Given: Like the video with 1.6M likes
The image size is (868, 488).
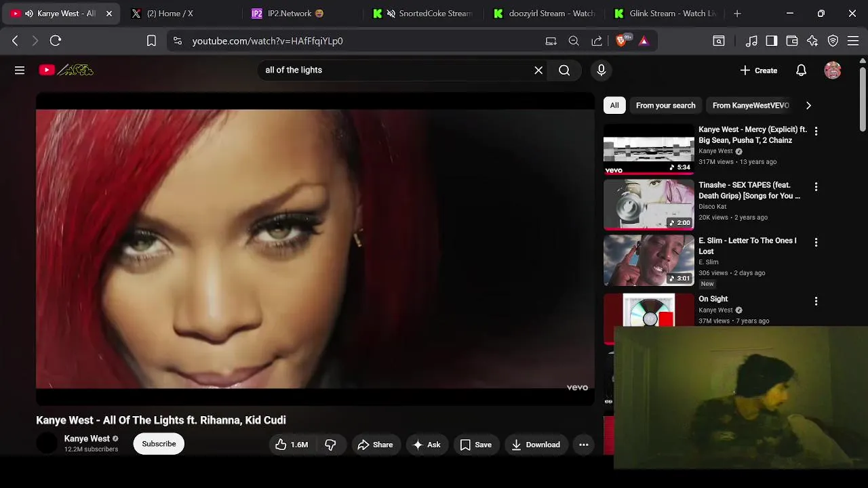Looking at the screenshot, I should [292, 445].
